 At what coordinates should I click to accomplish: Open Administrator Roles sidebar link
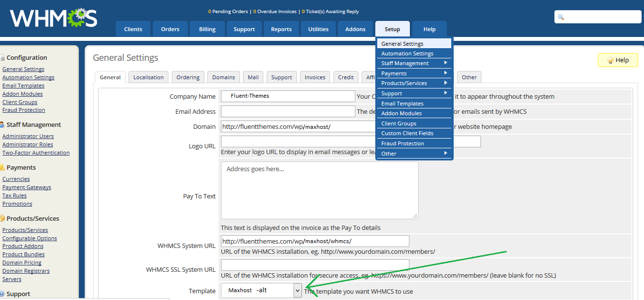click(28, 144)
